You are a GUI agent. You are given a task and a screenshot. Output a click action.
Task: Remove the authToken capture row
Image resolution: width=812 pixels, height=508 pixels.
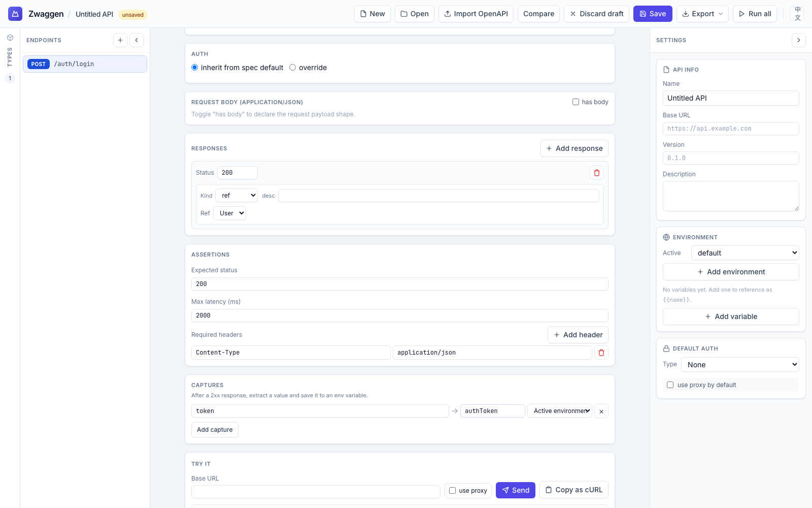coord(601,411)
